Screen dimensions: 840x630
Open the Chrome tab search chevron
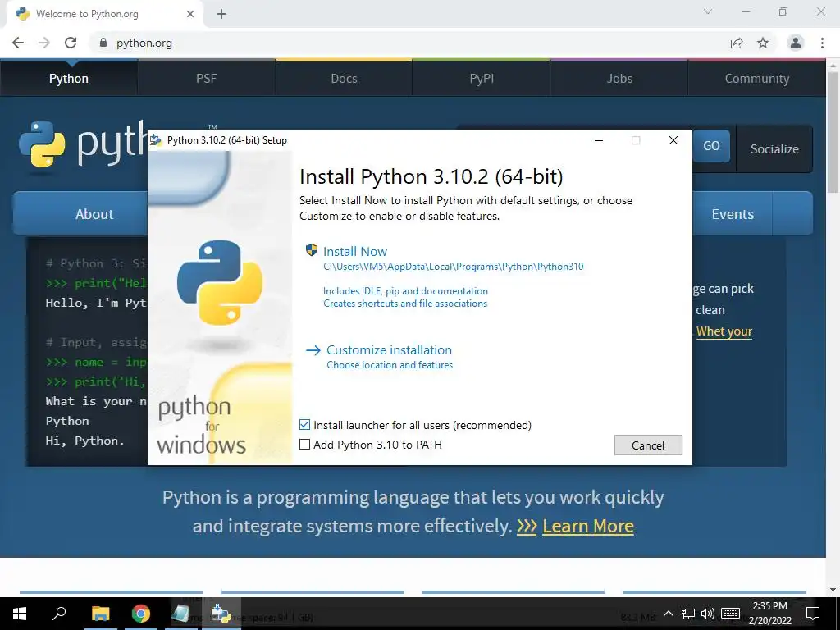click(708, 11)
